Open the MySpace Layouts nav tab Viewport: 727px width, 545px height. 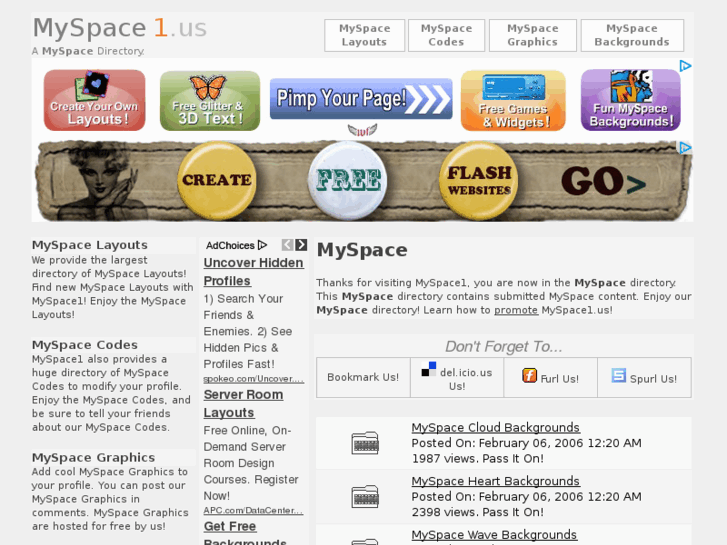coord(364,35)
